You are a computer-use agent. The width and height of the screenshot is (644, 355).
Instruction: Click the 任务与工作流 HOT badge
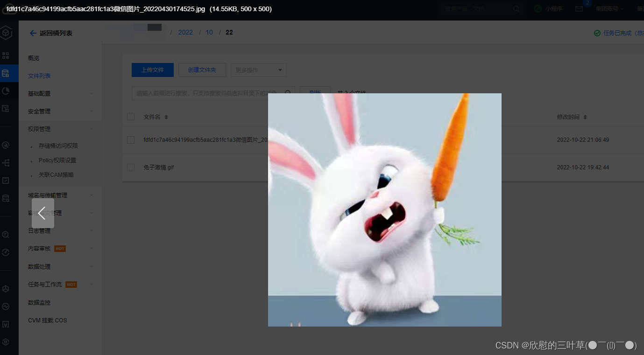[71, 284]
